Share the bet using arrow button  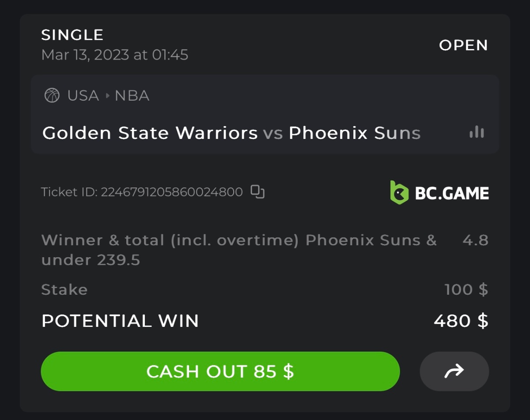[454, 371]
